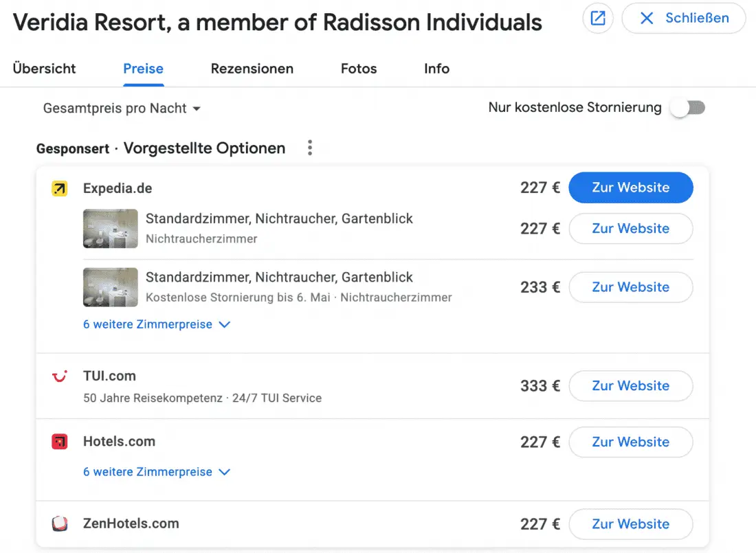
Task: Click the 227 € room thumbnail image
Action: click(x=110, y=229)
